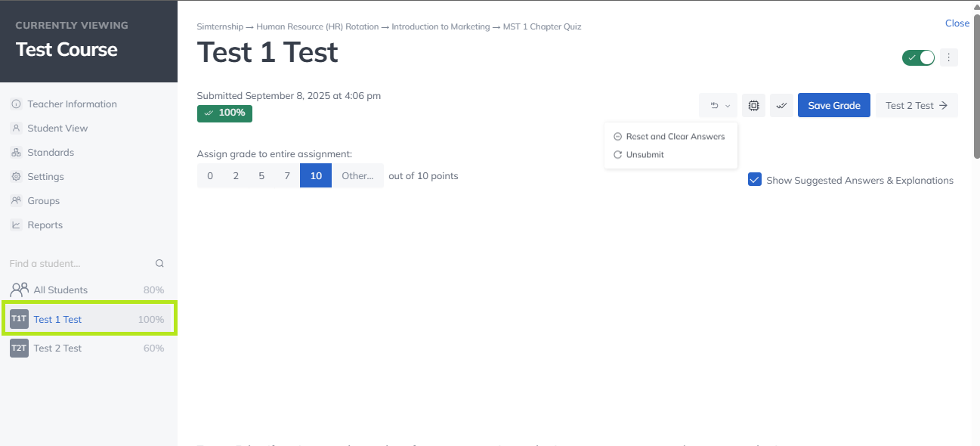Open course Settings in the sidebar
Viewport: 980px width, 446px height.
pyautogui.click(x=45, y=177)
